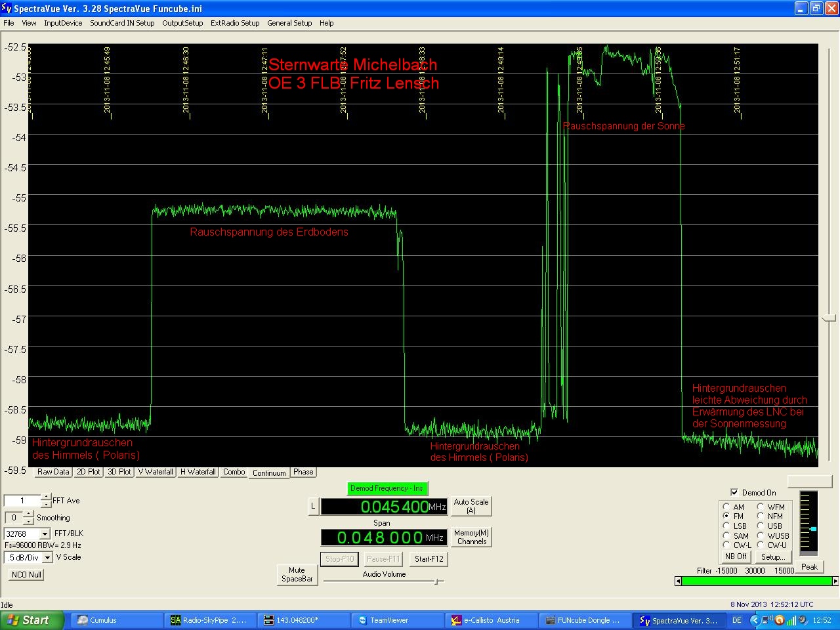Choose the WUSB demod option
This screenshot has width=840, height=630.
(761, 535)
